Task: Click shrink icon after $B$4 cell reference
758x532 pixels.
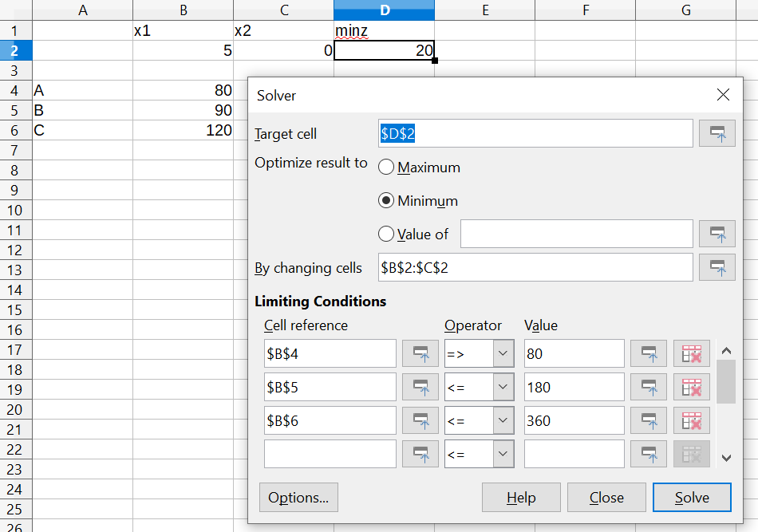Action: [x=420, y=353]
